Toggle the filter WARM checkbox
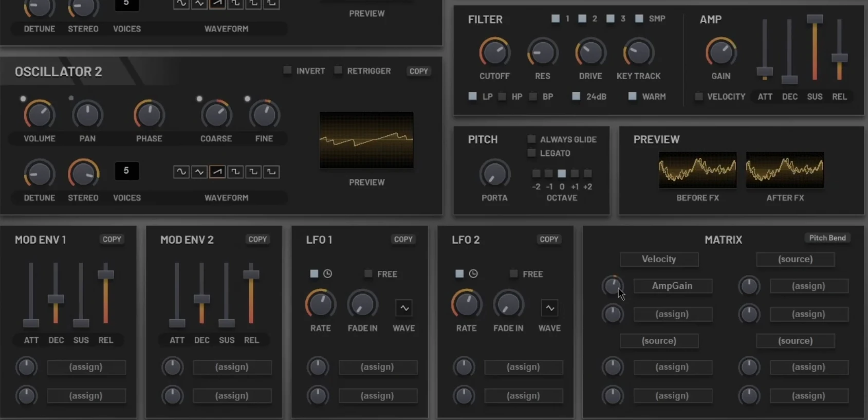Image resolution: width=868 pixels, height=420 pixels. pyautogui.click(x=633, y=96)
